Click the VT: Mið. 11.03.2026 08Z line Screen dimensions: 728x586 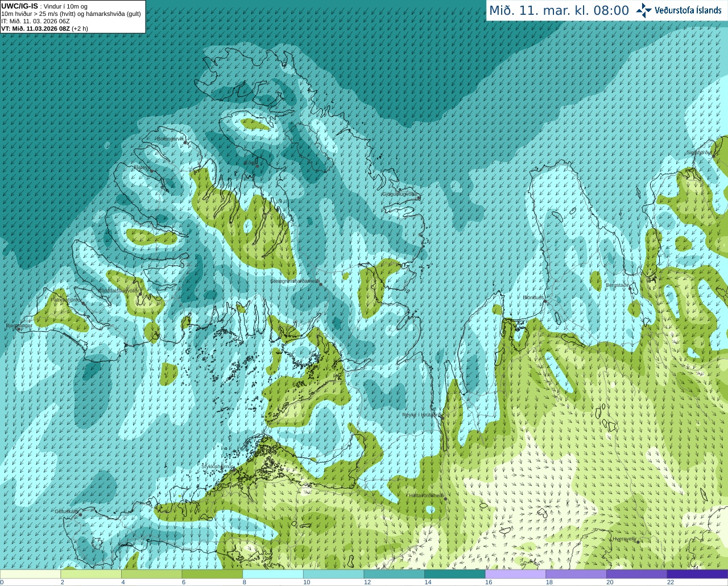coord(44,28)
